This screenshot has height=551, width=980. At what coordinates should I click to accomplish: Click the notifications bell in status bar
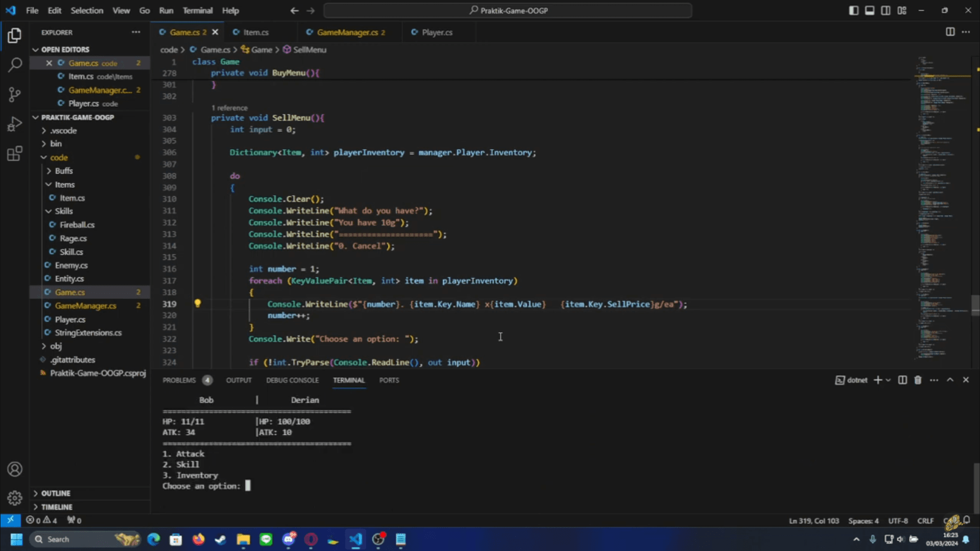pos(967,520)
